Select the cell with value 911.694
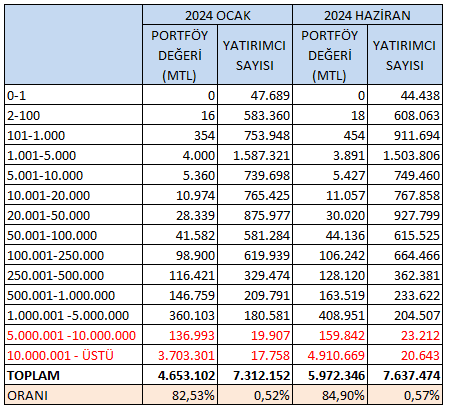Image resolution: width=451 pixels, height=409 pixels. point(405,135)
